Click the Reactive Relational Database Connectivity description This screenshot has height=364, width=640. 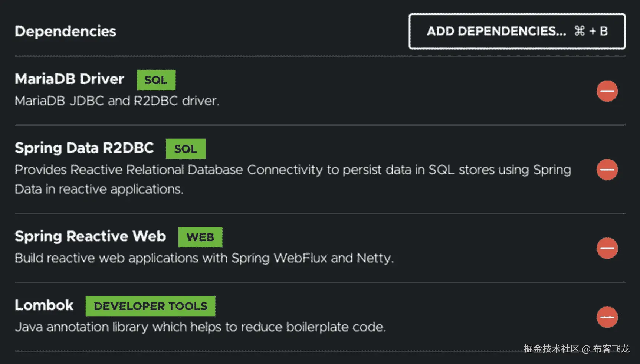click(x=292, y=170)
